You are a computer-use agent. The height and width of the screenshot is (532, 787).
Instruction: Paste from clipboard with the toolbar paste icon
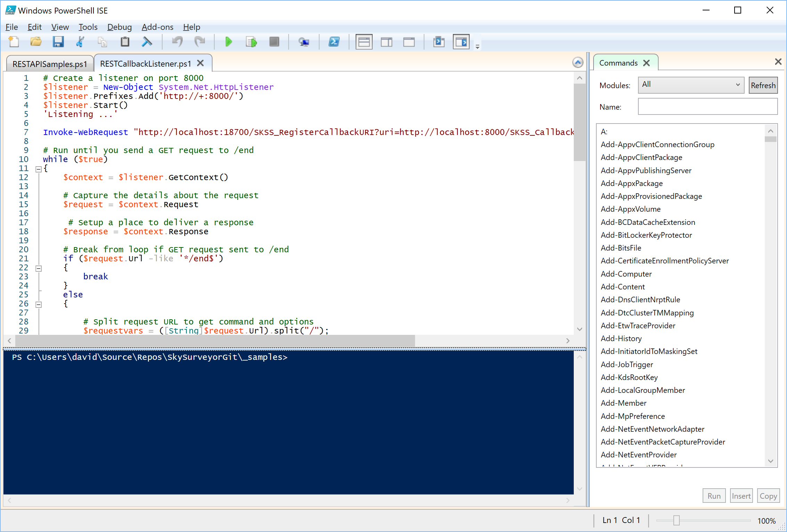pos(125,42)
